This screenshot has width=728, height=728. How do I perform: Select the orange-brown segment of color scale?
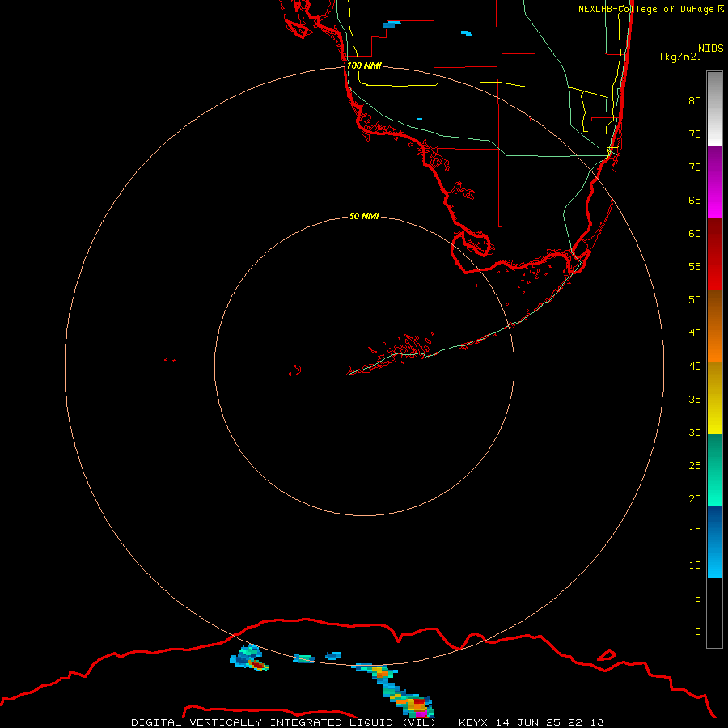click(x=714, y=325)
